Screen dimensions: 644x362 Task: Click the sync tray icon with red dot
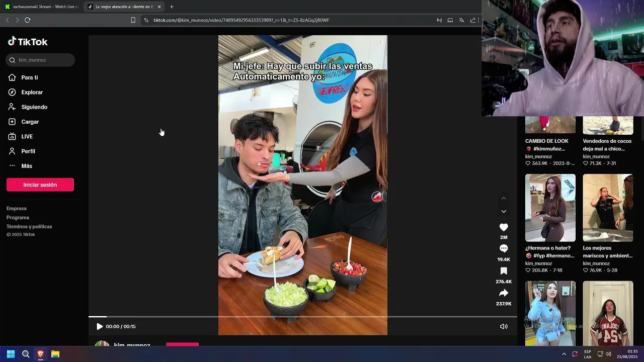point(575,354)
